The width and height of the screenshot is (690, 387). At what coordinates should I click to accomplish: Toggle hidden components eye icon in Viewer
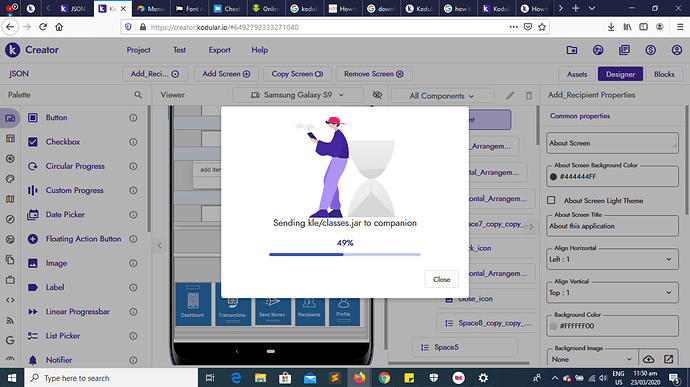click(x=377, y=95)
